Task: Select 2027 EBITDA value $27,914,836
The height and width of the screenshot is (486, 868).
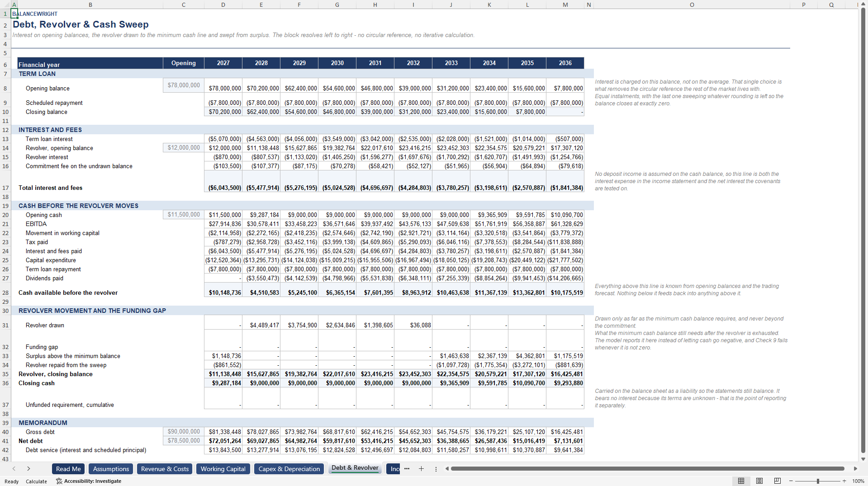Action: [x=223, y=224]
